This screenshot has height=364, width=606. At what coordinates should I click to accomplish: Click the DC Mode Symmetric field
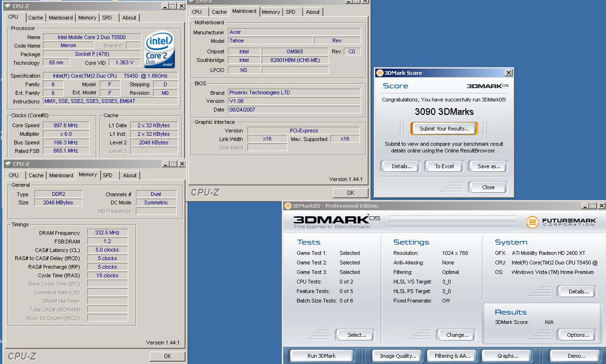click(156, 202)
